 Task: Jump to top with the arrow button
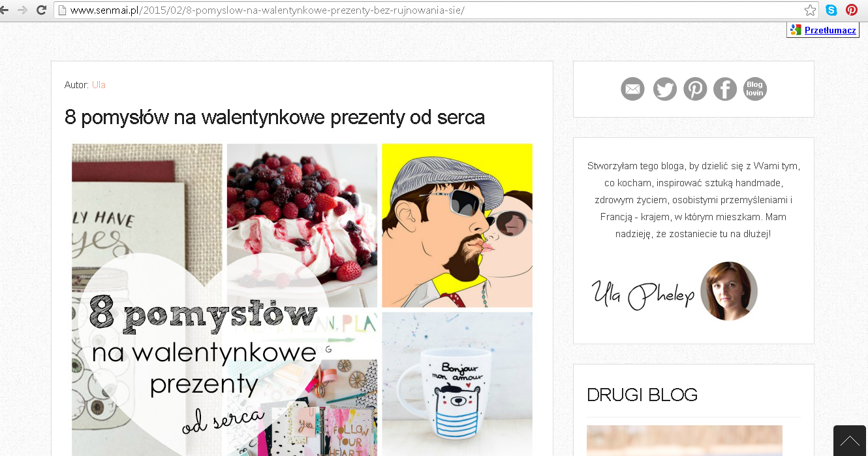(850, 440)
